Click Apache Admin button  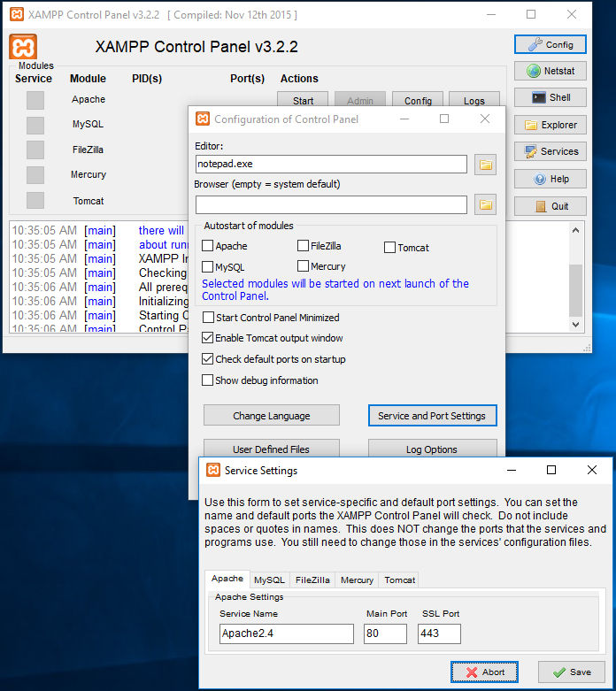click(360, 100)
